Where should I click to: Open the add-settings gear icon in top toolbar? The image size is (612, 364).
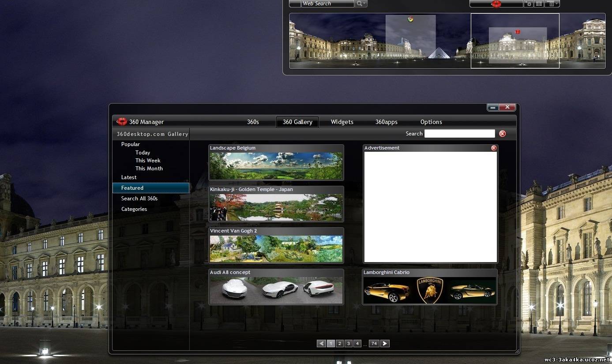tap(528, 4)
